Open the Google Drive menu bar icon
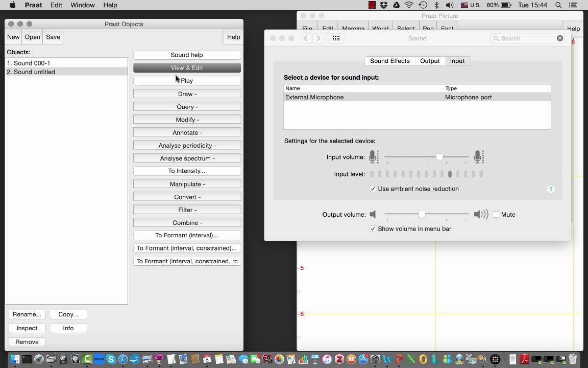The width and height of the screenshot is (588, 368). click(x=396, y=5)
